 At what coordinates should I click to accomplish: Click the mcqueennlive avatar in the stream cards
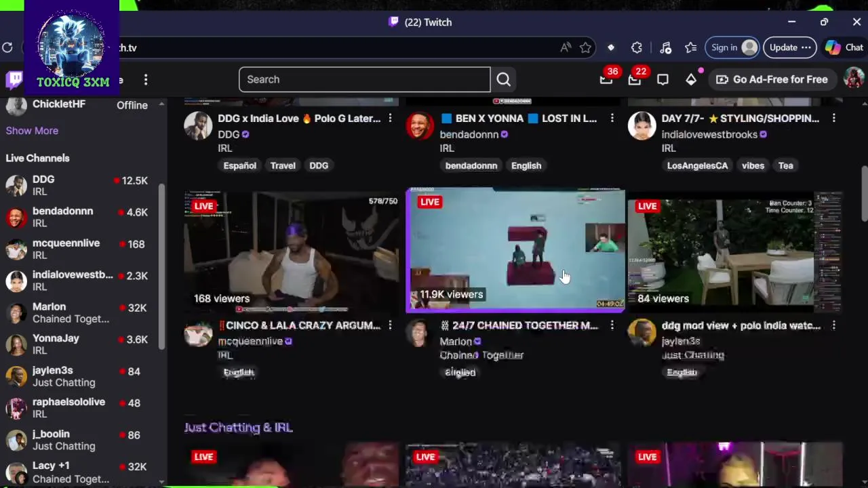[198, 333]
